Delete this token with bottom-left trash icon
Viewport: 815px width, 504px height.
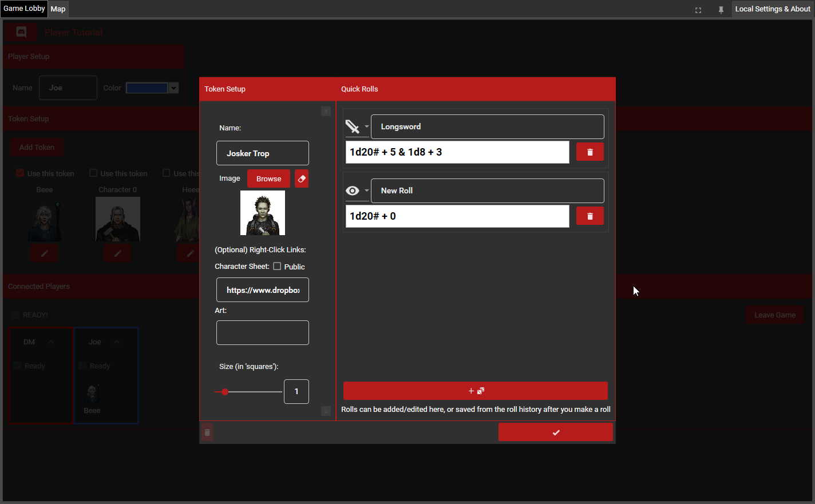pyautogui.click(x=207, y=432)
